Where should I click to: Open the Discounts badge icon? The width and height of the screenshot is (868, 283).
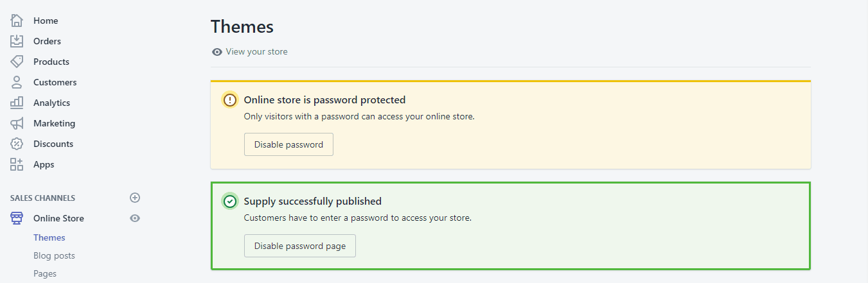point(17,144)
